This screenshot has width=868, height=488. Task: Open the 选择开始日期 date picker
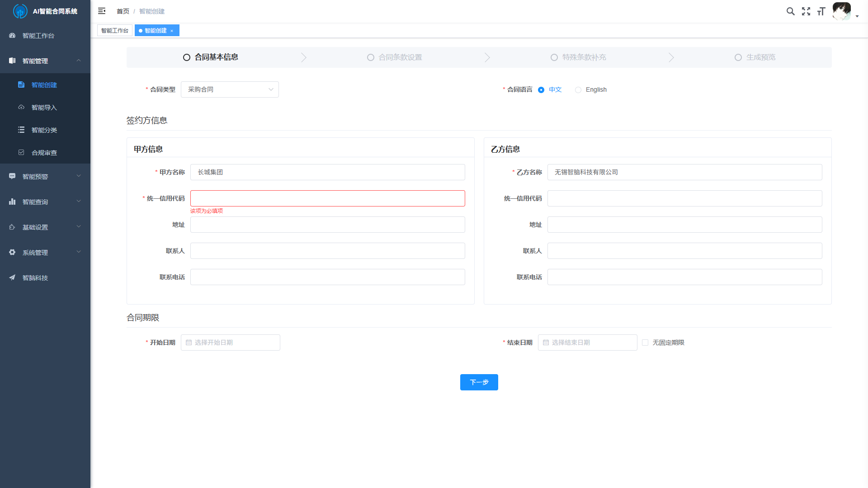coord(231,343)
